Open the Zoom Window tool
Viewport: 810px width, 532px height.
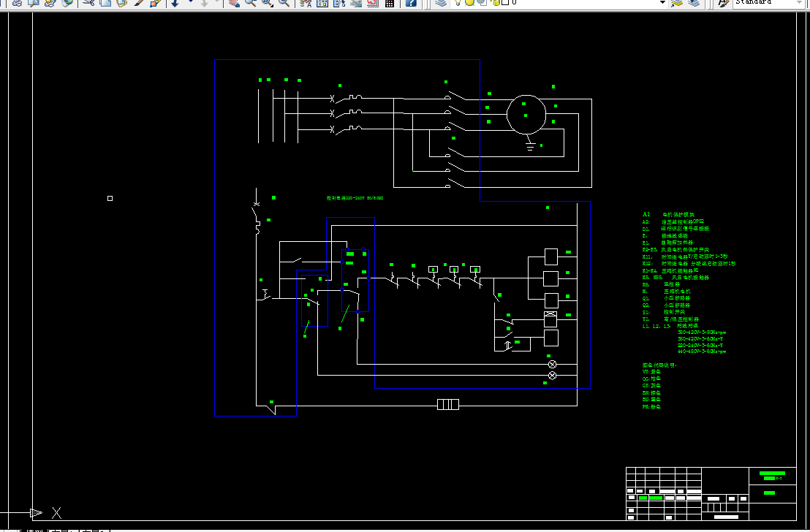tap(267, 3)
